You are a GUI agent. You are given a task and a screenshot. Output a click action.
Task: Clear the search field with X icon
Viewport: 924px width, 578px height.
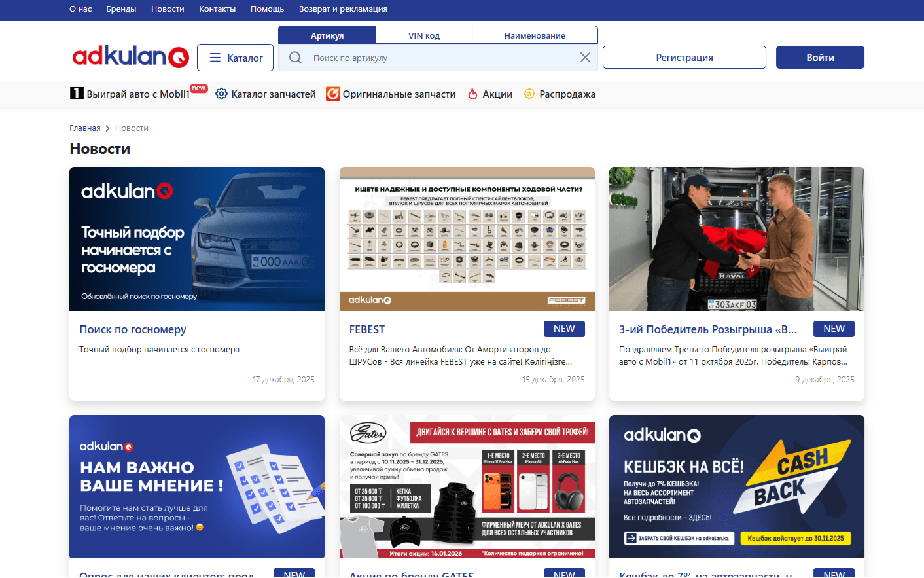pos(585,58)
